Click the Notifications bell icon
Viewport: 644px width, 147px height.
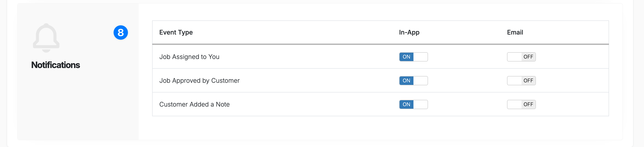(46, 37)
